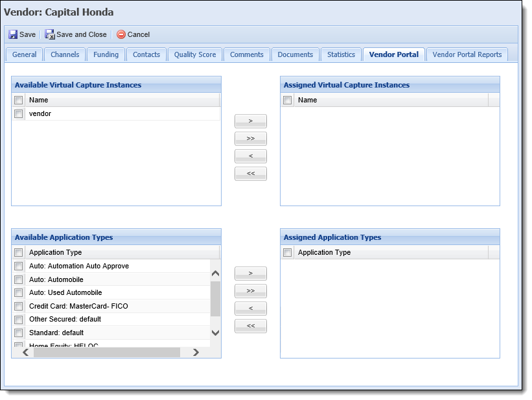Click the scroll down arrow in application types
This screenshot has height=400, width=532.
[215, 333]
